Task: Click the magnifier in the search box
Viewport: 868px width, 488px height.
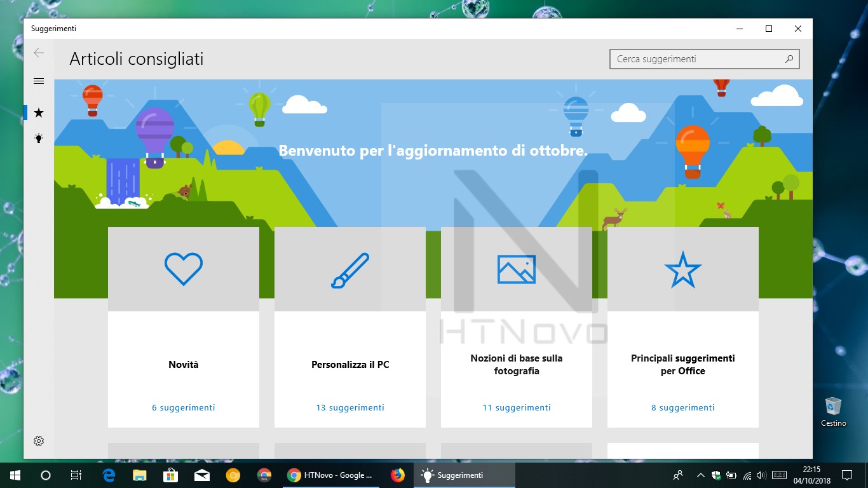Action: [789, 58]
